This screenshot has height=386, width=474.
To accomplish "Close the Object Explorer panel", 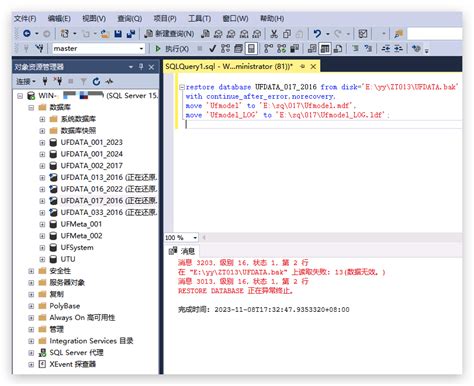I will tap(151, 67).
